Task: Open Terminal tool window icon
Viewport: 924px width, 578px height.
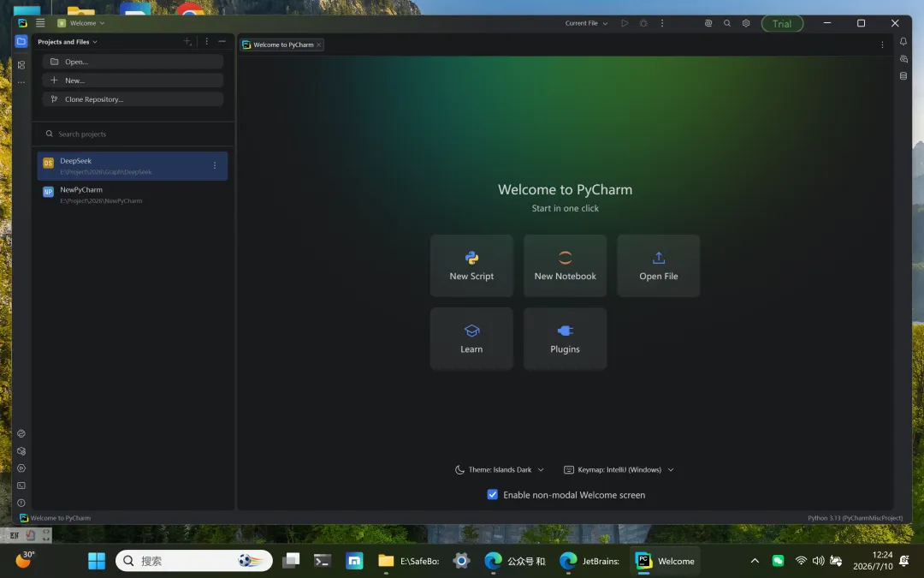Action: [21, 486]
